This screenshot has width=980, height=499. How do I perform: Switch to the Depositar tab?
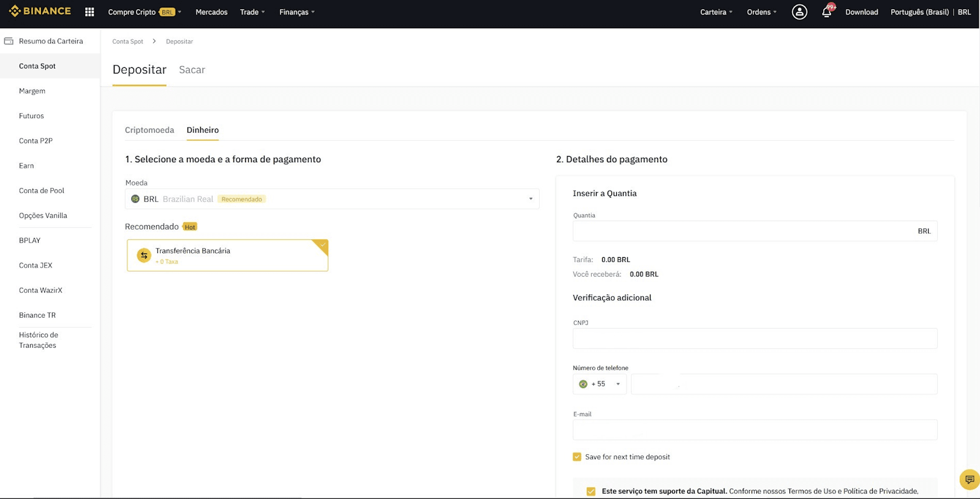pos(140,70)
